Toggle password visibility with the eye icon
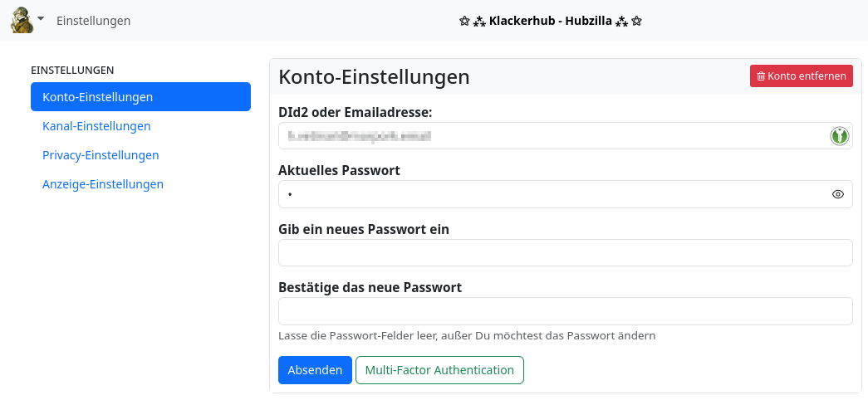The height and width of the screenshot is (400, 868). pyautogui.click(x=838, y=195)
